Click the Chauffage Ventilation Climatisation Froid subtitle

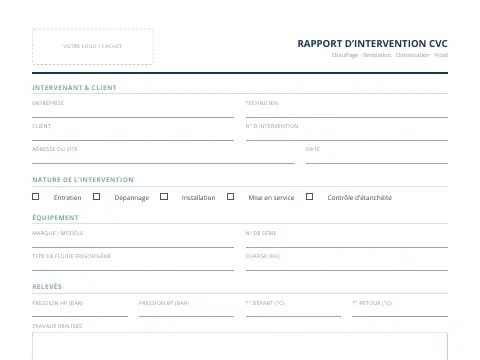click(389, 55)
